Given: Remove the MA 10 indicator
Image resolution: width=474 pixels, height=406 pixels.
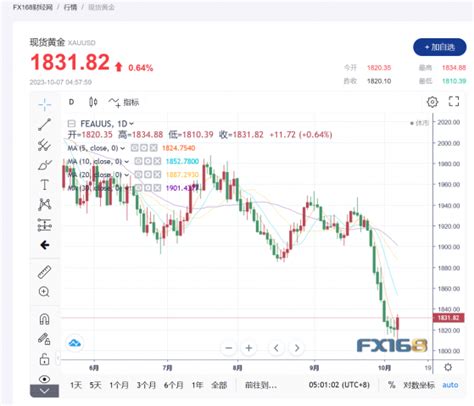Looking at the screenshot, I should [x=157, y=161].
